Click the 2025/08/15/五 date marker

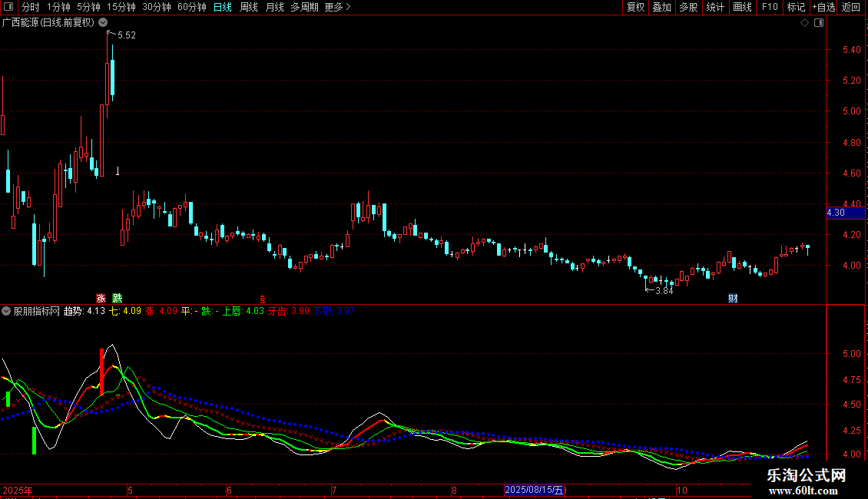(534, 490)
